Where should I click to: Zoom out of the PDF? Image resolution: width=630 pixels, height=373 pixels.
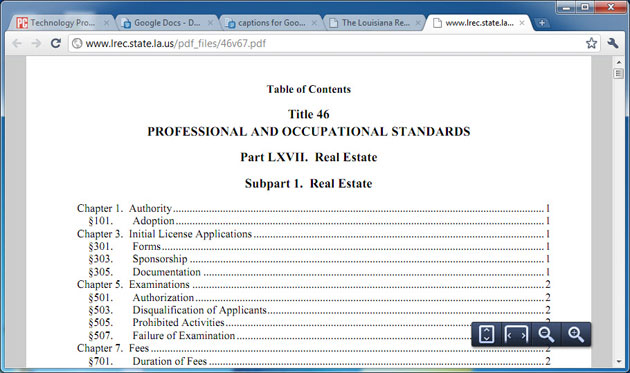pyautogui.click(x=546, y=334)
